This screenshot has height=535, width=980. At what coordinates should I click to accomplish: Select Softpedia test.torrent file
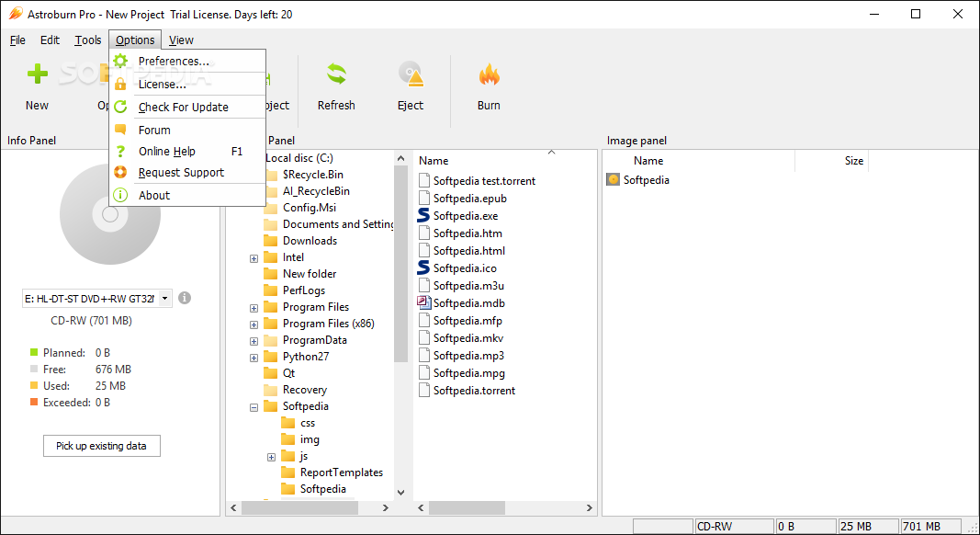click(484, 181)
